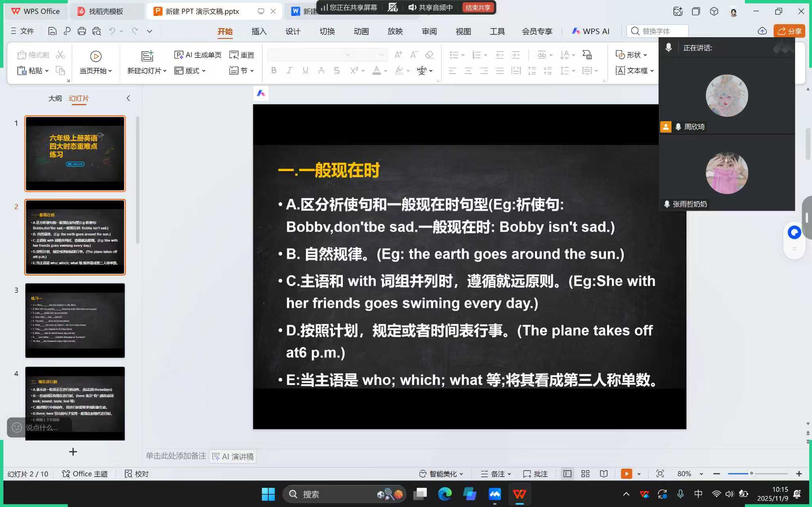Click the orange 分享 share button
The width and height of the screenshot is (812, 507).
[789, 31]
